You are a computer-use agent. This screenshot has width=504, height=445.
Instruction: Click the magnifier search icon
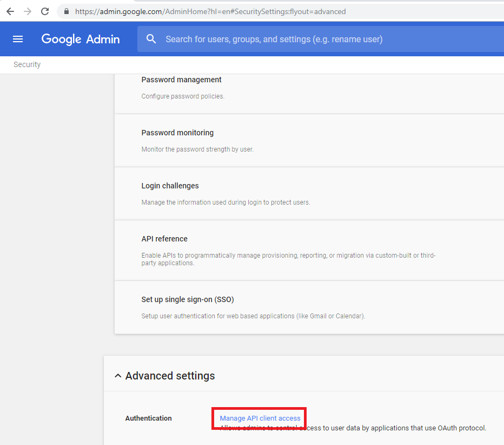[x=151, y=39]
